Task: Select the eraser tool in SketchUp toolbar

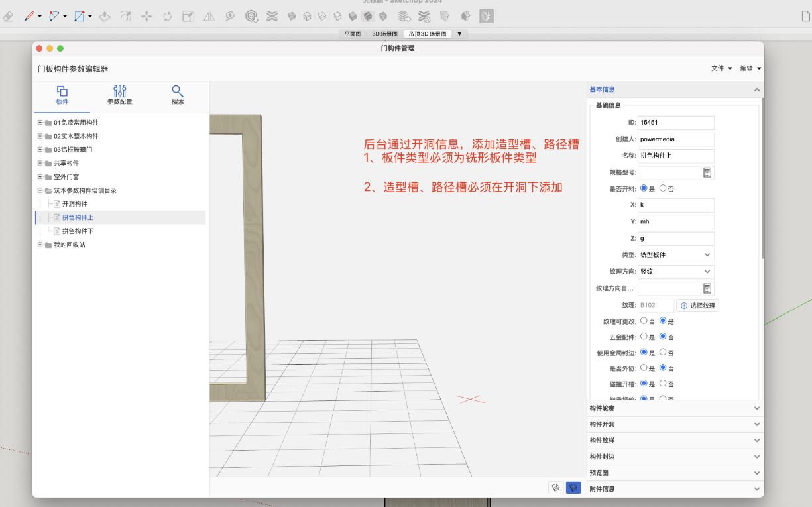Action: 8,16
